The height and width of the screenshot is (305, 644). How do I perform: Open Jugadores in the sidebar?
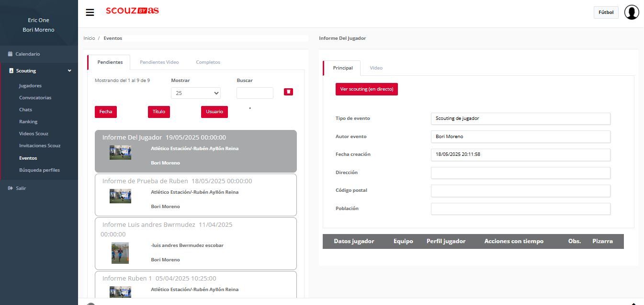pyautogui.click(x=30, y=86)
